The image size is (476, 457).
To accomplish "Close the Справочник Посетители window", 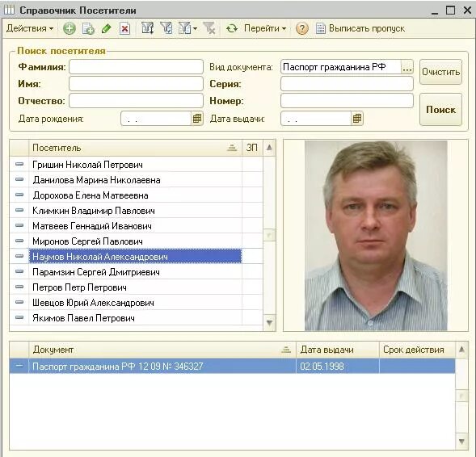I will (x=467, y=10).
